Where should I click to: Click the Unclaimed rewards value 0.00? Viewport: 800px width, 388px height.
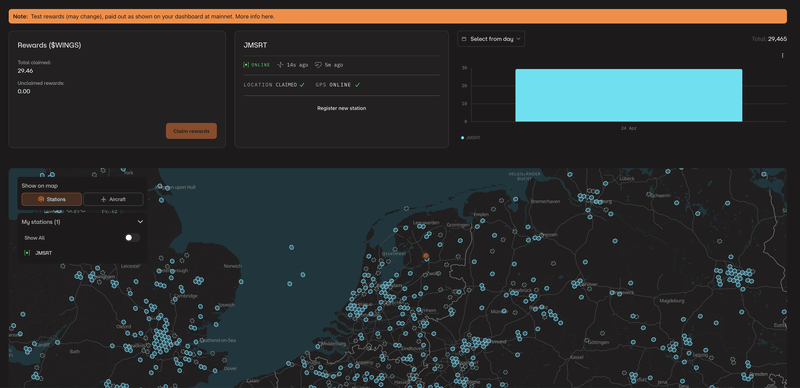pos(24,91)
